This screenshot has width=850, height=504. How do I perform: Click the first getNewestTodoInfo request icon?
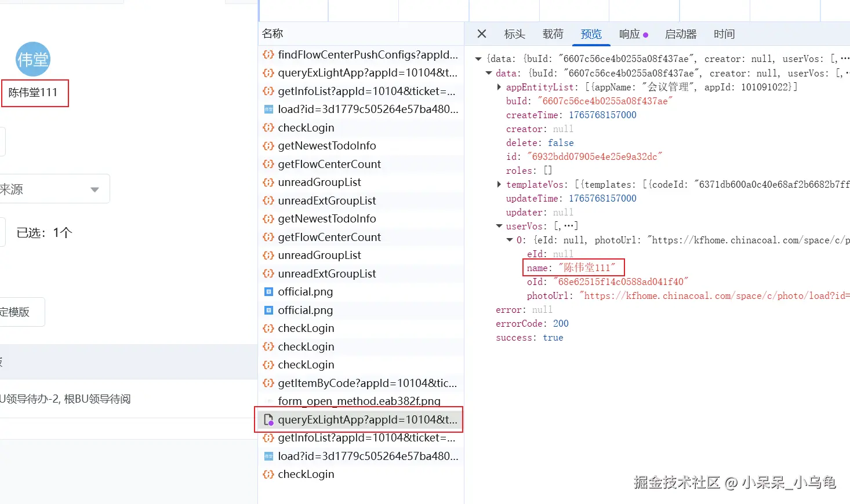point(268,146)
